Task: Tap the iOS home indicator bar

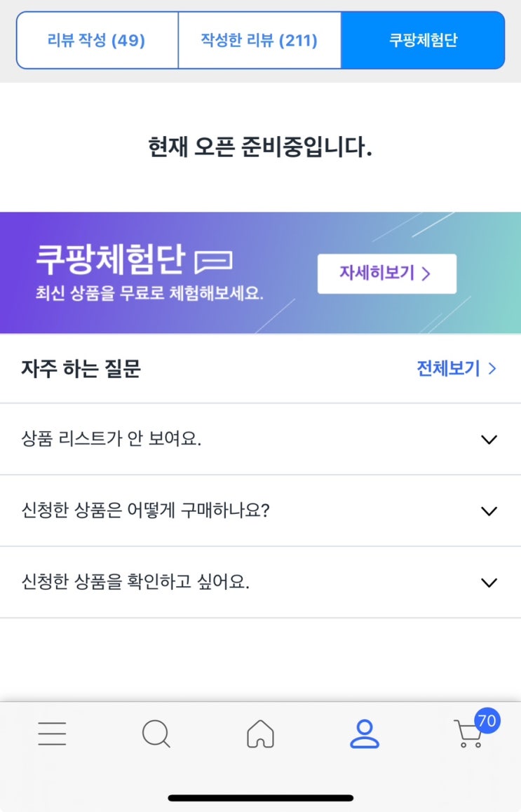Action: click(x=260, y=798)
